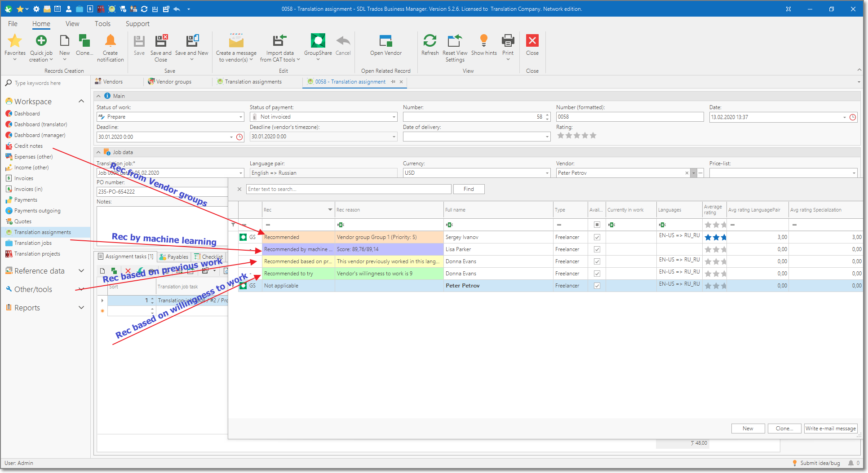Open Status of work dropdown
The image size is (868, 473).
pyautogui.click(x=241, y=117)
